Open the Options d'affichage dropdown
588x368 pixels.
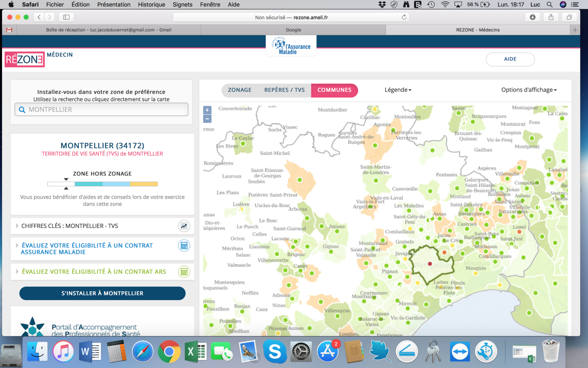529,90
